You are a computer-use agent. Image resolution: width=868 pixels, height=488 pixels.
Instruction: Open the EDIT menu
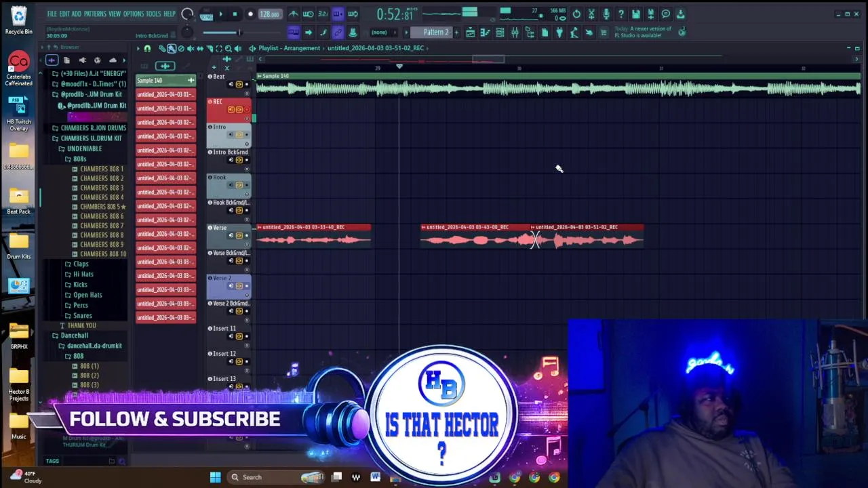64,14
